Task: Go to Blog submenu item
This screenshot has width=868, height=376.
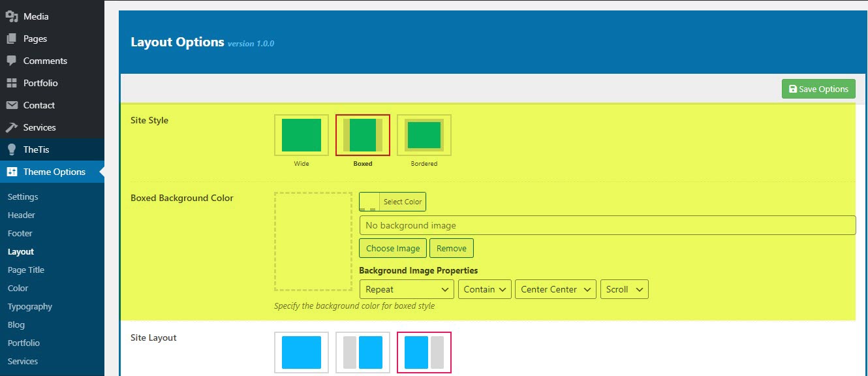Action: click(x=16, y=324)
